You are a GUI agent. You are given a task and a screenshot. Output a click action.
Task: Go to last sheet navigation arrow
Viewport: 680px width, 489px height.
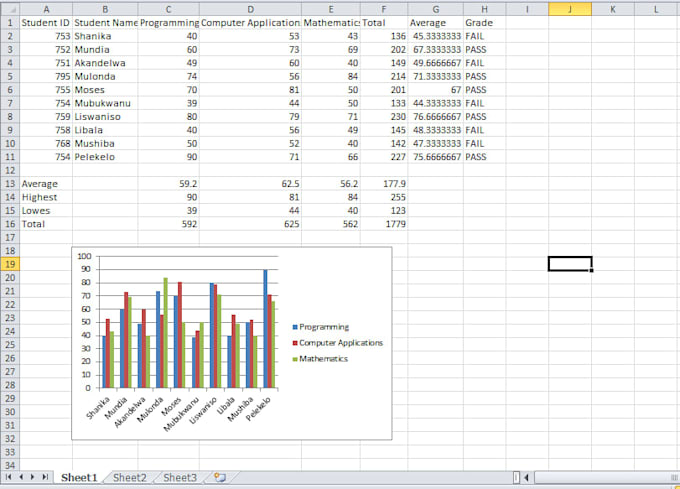coord(45,477)
